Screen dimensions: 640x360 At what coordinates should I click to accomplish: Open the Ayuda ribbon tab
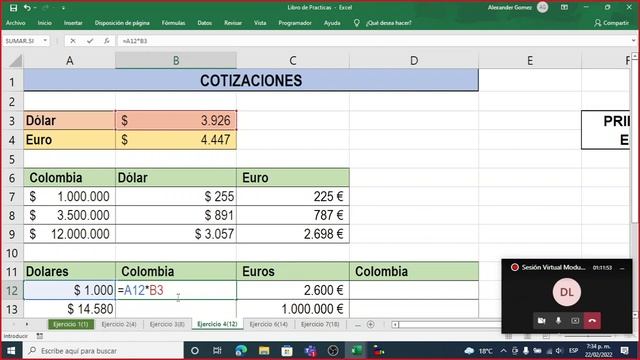[332, 23]
